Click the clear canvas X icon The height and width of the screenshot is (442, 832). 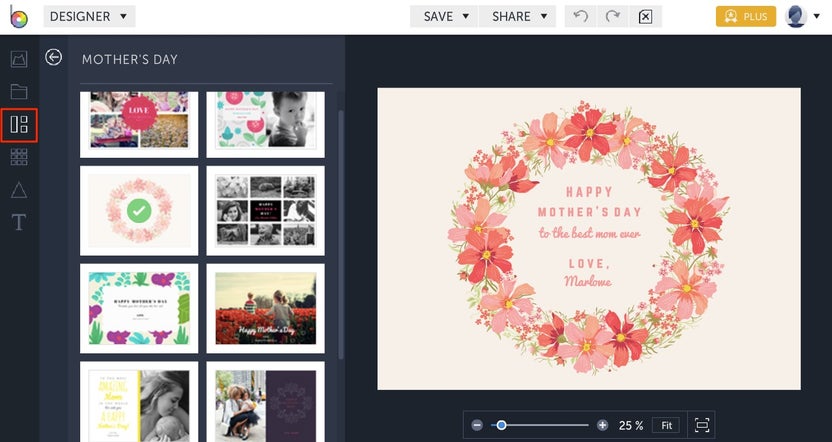coord(645,16)
